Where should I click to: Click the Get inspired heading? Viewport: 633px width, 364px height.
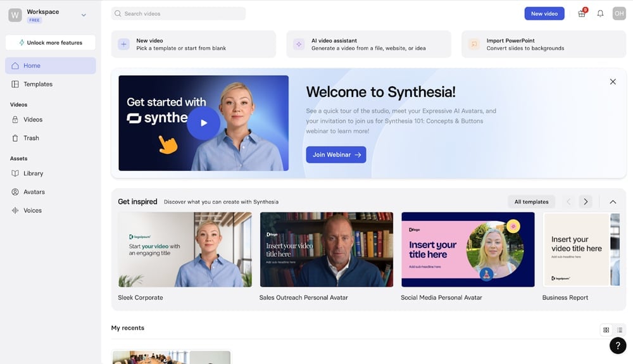tap(137, 201)
